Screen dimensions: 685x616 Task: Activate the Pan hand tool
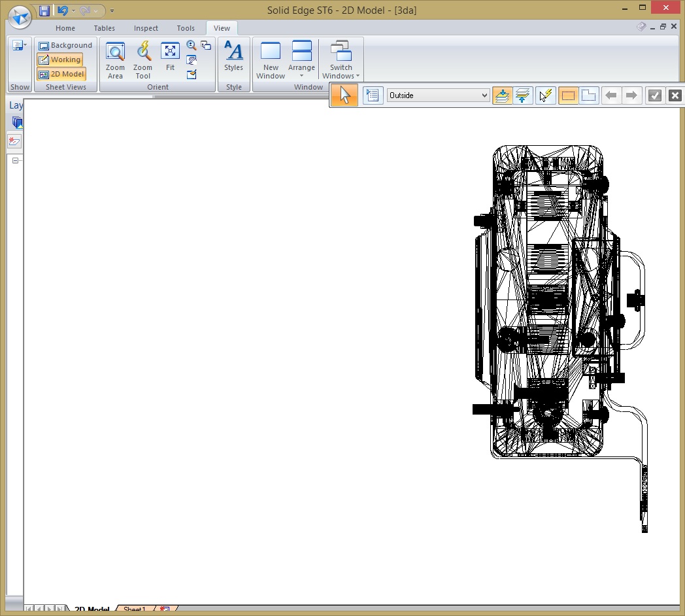(x=192, y=60)
